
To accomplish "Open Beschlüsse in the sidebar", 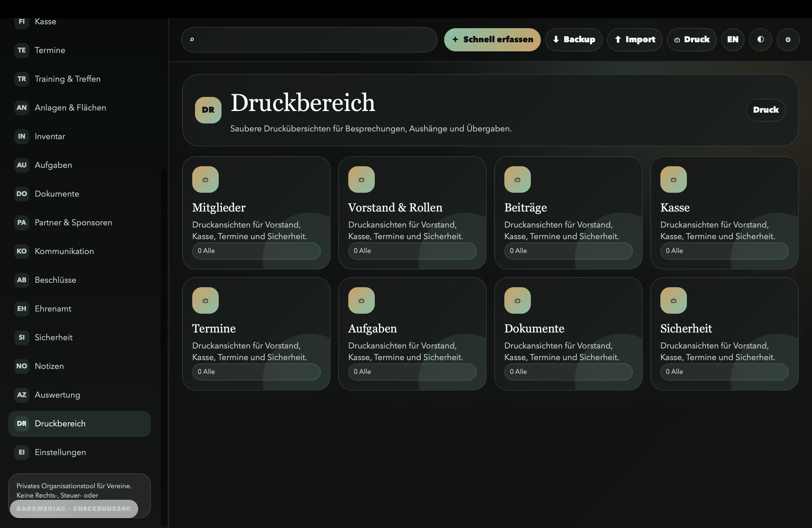I will coord(79,280).
